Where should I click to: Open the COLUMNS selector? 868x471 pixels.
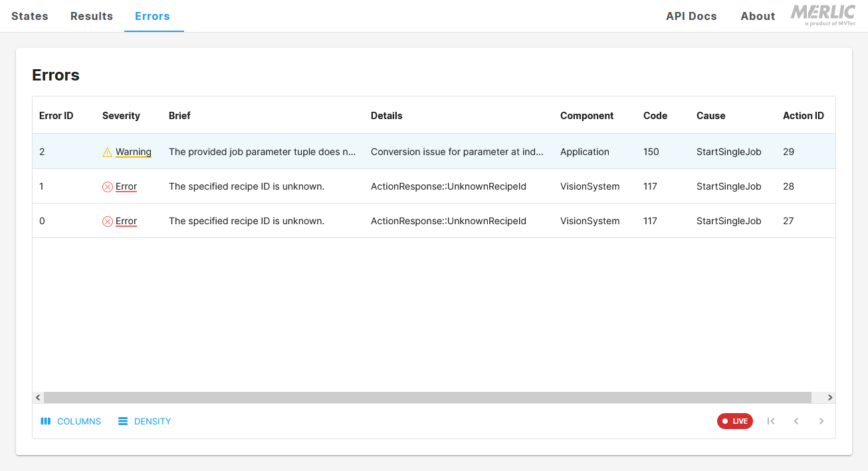[x=70, y=421]
